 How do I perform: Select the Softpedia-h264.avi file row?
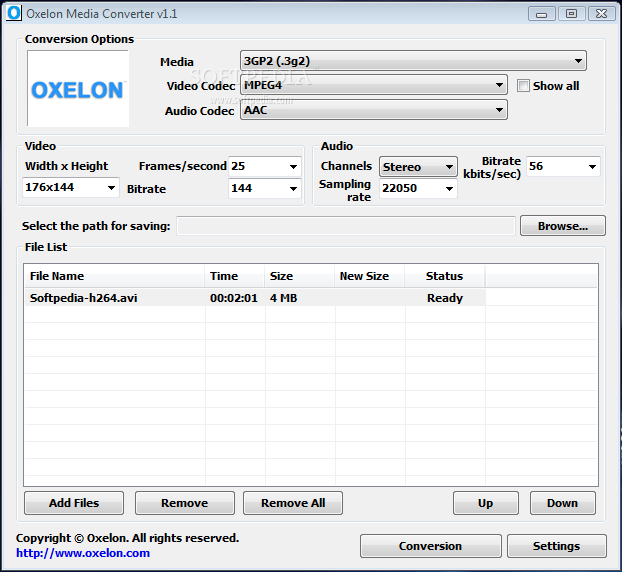[255, 298]
